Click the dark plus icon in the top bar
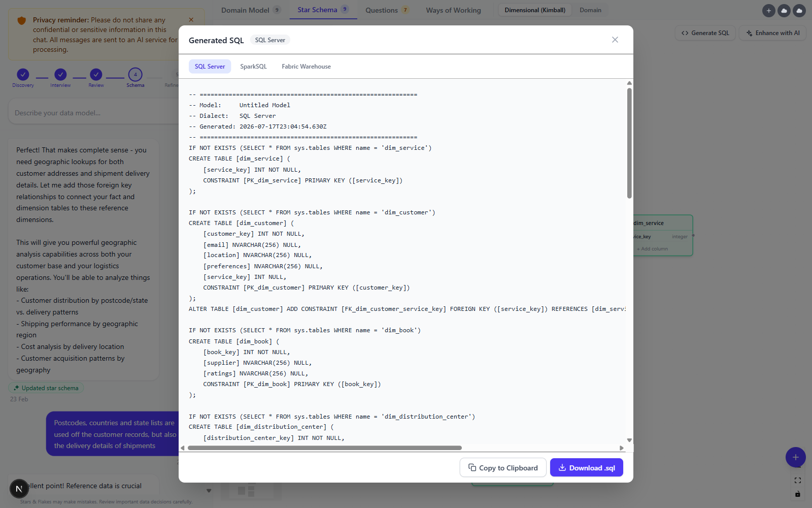 pyautogui.click(x=768, y=11)
